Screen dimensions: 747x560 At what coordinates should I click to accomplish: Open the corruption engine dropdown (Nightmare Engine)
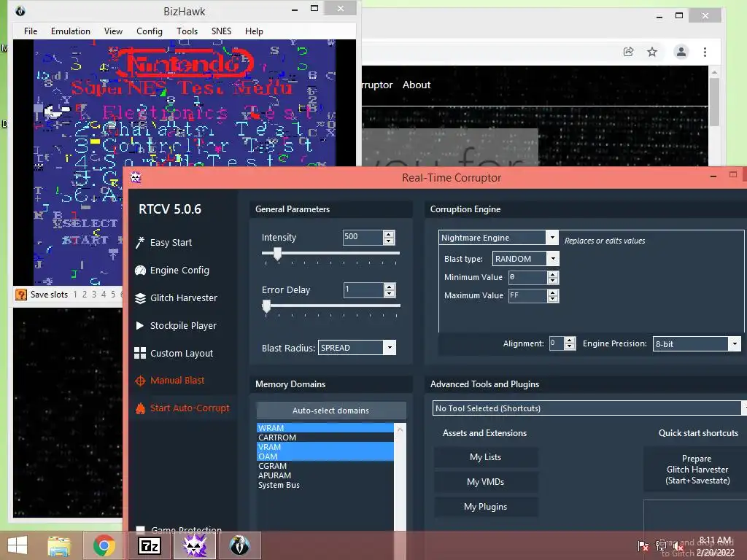click(551, 237)
